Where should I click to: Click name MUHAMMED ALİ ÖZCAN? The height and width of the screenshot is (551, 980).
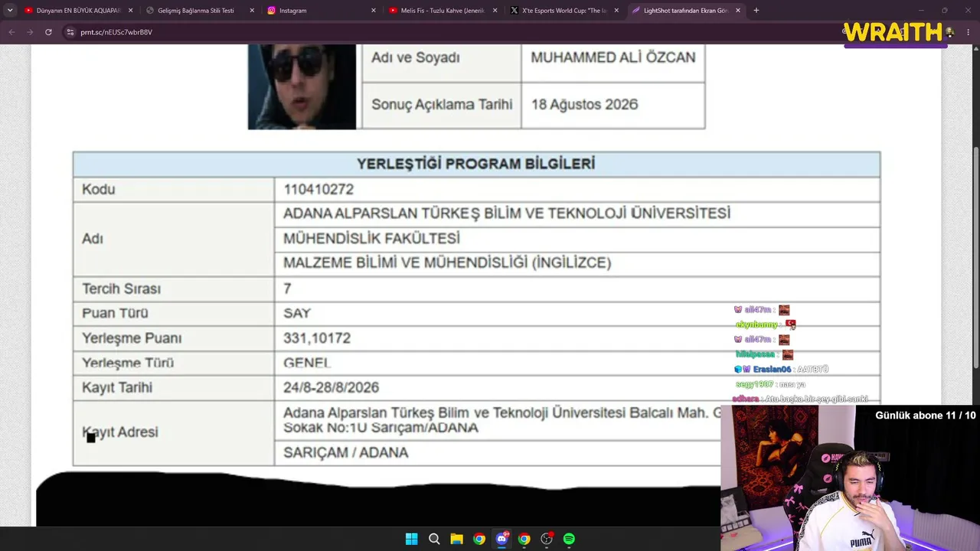613,57
